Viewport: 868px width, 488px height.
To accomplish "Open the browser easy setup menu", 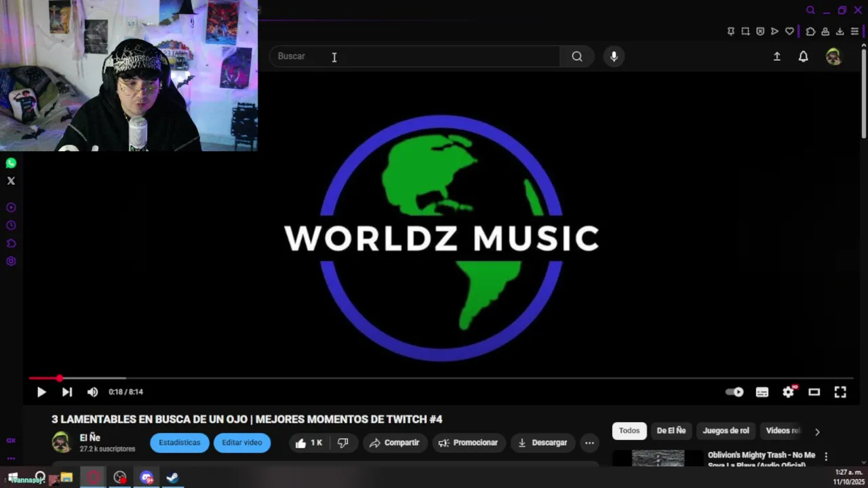I will (x=854, y=31).
